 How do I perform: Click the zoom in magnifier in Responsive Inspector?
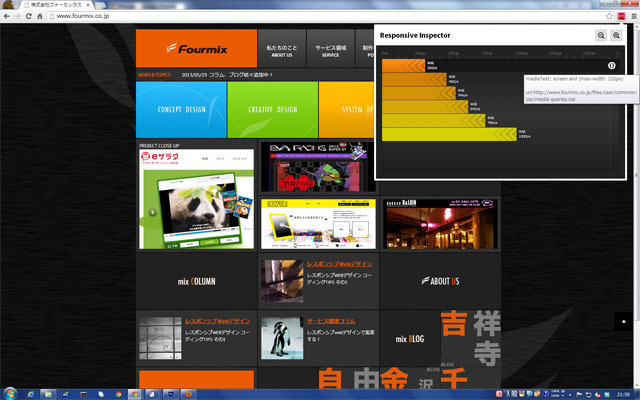(617, 35)
